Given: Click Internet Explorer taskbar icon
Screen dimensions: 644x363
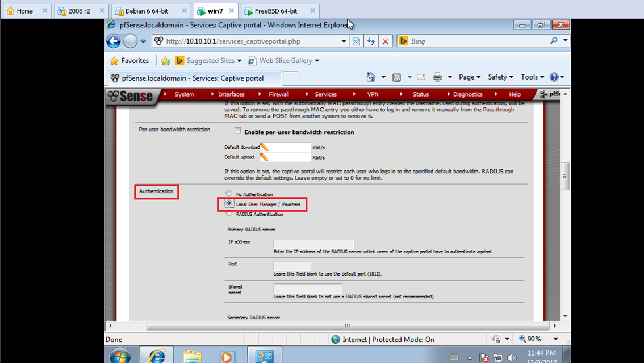Looking at the screenshot, I should 156,356.
